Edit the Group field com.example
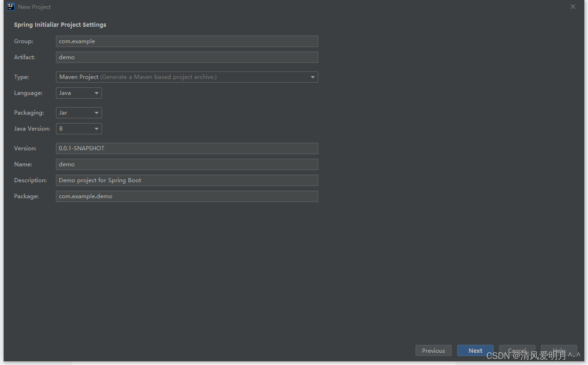Image resolution: width=588 pixels, height=365 pixels. (x=187, y=41)
